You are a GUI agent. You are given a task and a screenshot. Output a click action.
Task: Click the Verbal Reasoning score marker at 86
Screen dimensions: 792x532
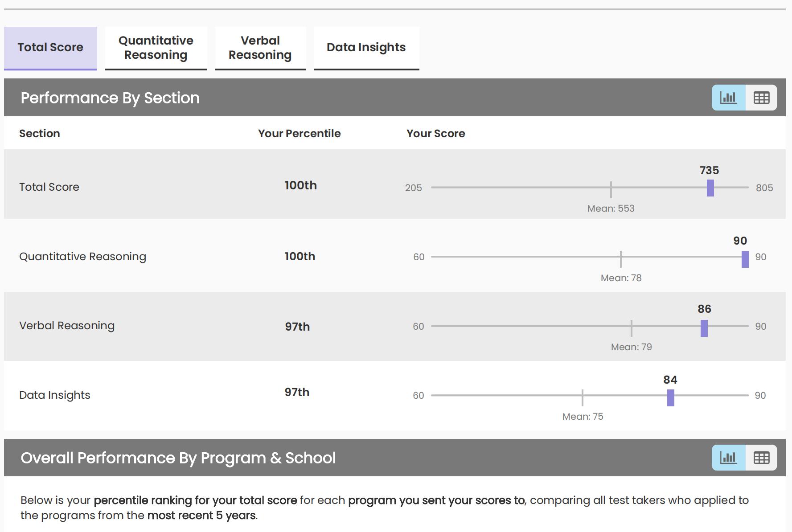click(x=704, y=328)
